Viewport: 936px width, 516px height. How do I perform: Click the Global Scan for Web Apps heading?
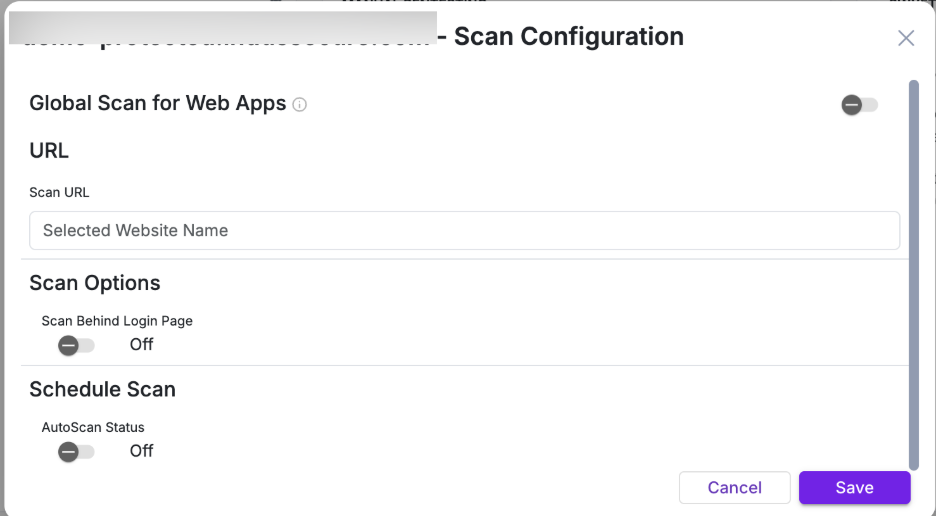[158, 103]
